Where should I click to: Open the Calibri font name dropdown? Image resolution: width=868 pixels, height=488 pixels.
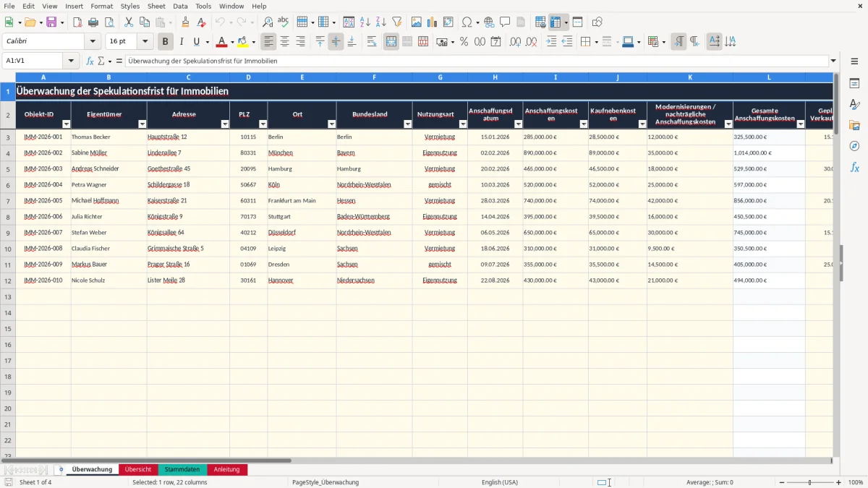[93, 42]
